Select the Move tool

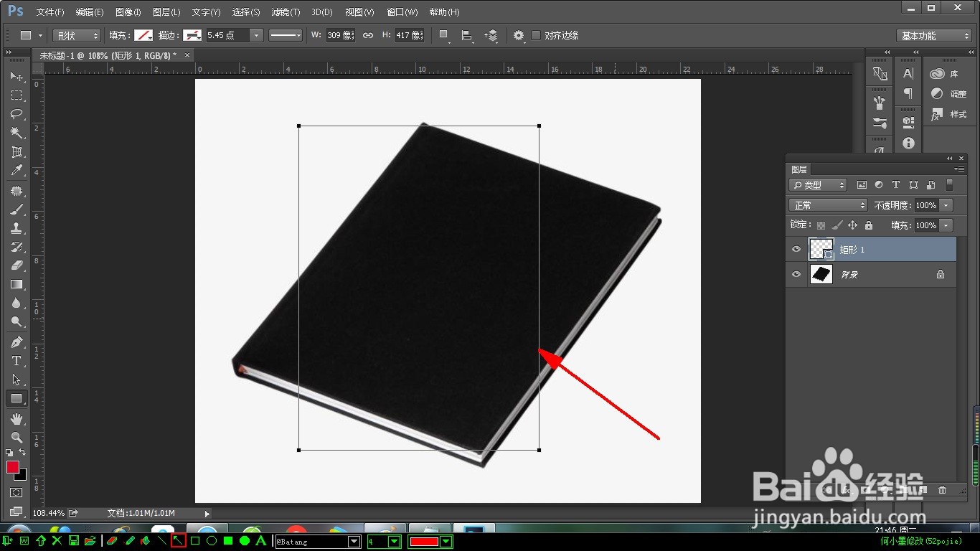click(16, 76)
